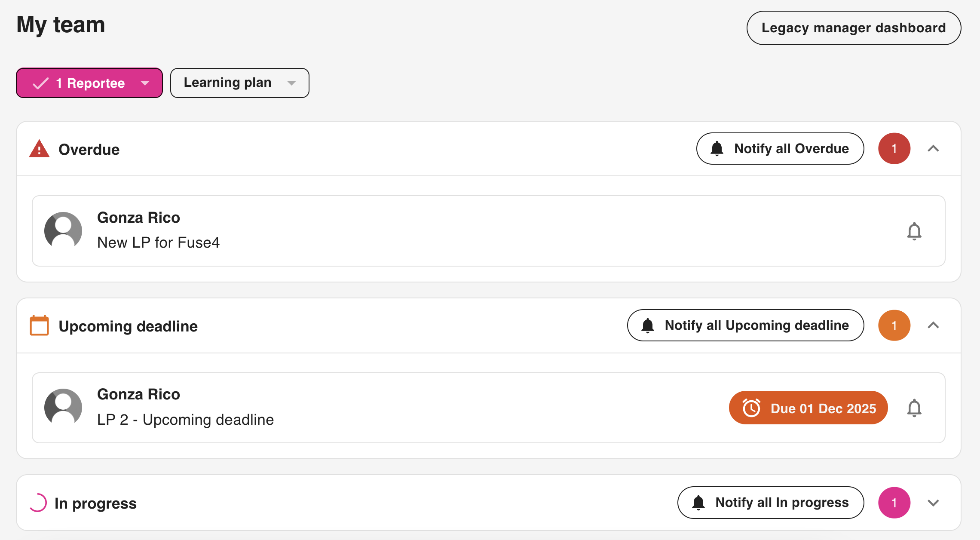Image resolution: width=980 pixels, height=540 pixels.
Task: Click the pink In progress spinner icon
Action: 38,503
